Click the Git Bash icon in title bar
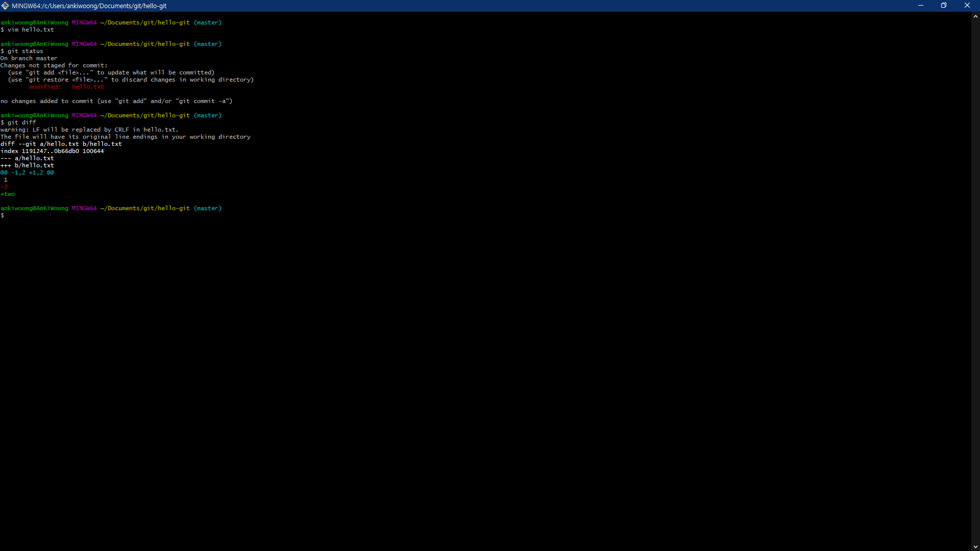Image resolution: width=980 pixels, height=551 pixels. (x=5, y=6)
